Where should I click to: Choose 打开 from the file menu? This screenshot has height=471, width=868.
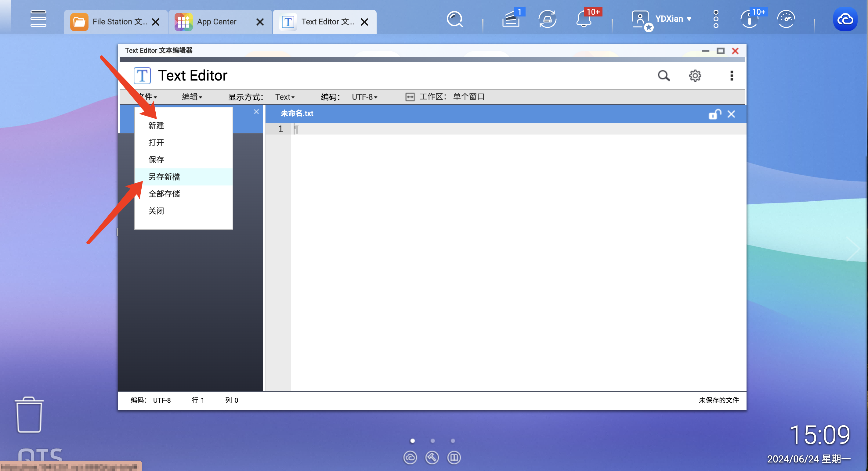(184, 143)
